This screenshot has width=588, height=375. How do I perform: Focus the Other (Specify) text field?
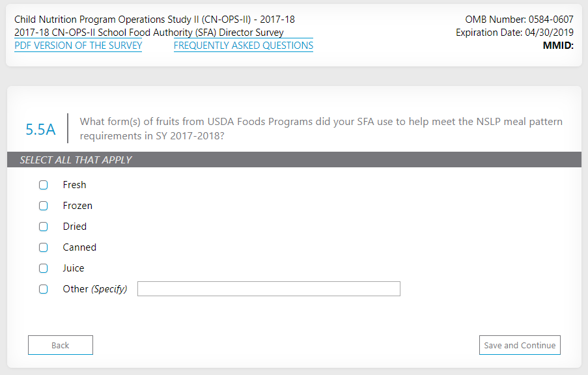pyautogui.click(x=268, y=289)
